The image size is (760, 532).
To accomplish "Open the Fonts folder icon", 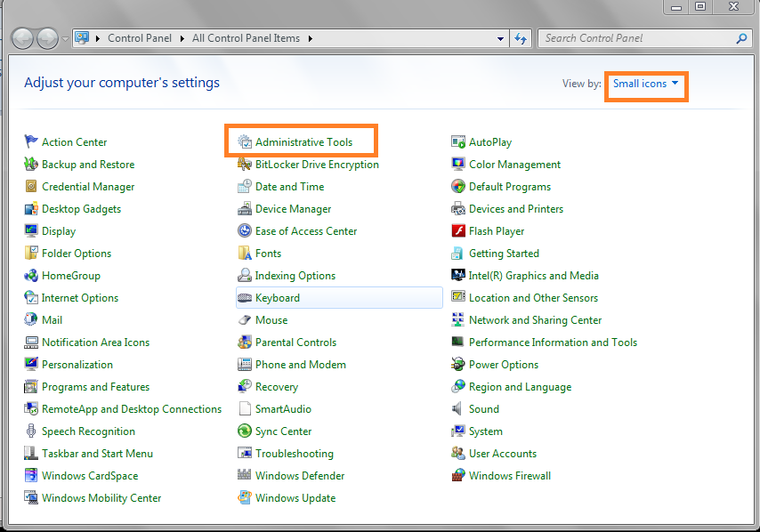I will tap(244, 253).
